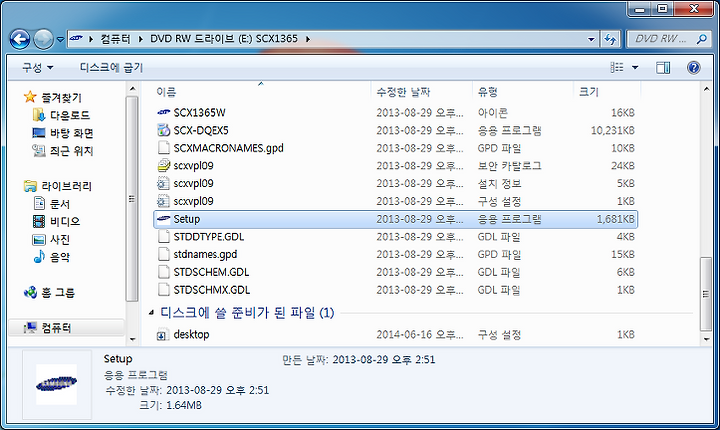This screenshot has width=720, height=430.
Task: Click the Setup preview thumbnail in details pane
Action: point(56,385)
